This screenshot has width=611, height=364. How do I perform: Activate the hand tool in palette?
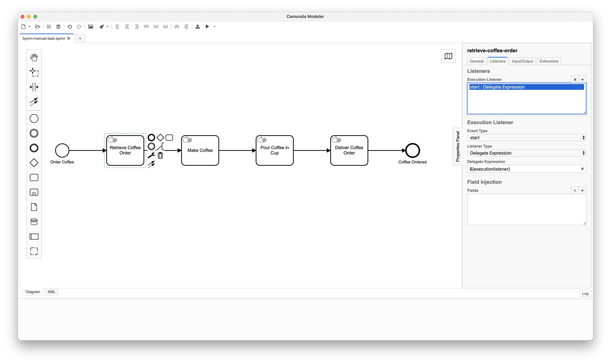[x=34, y=57]
